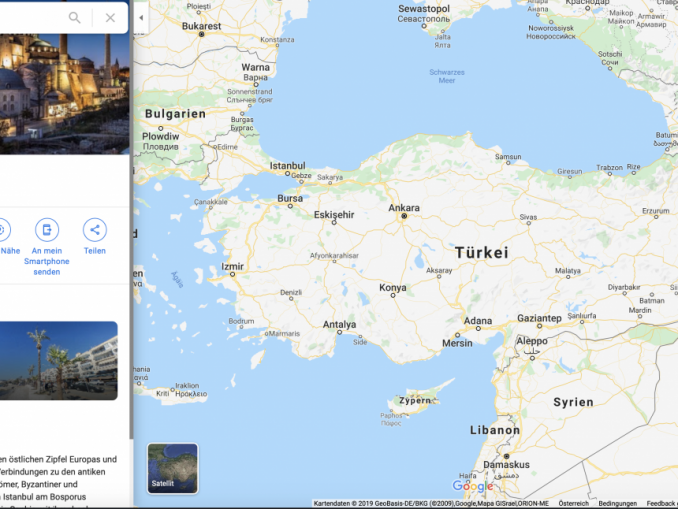Click the Sivas city label
Image resolution: width=678 pixels, height=509 pixels.
click(528, 217)
